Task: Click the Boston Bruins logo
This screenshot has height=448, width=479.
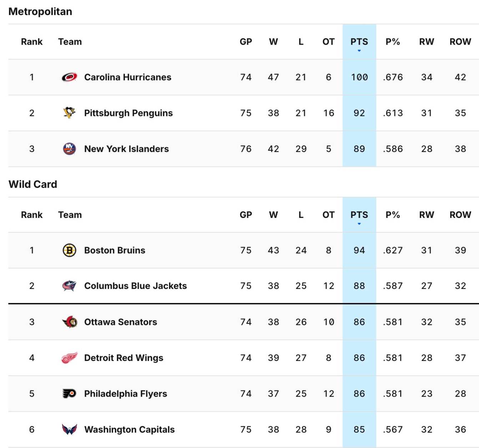Action: tap(70, 250)
